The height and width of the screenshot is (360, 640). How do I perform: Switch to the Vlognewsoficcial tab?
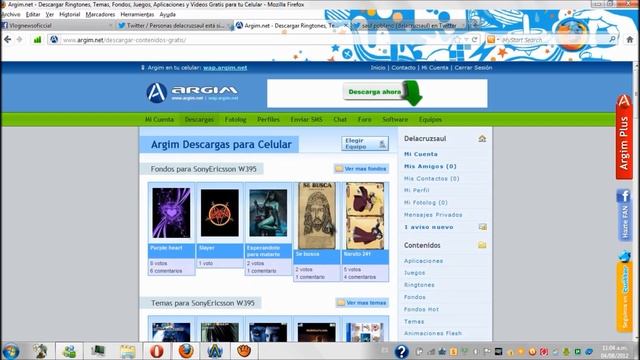tap(57, 25)
